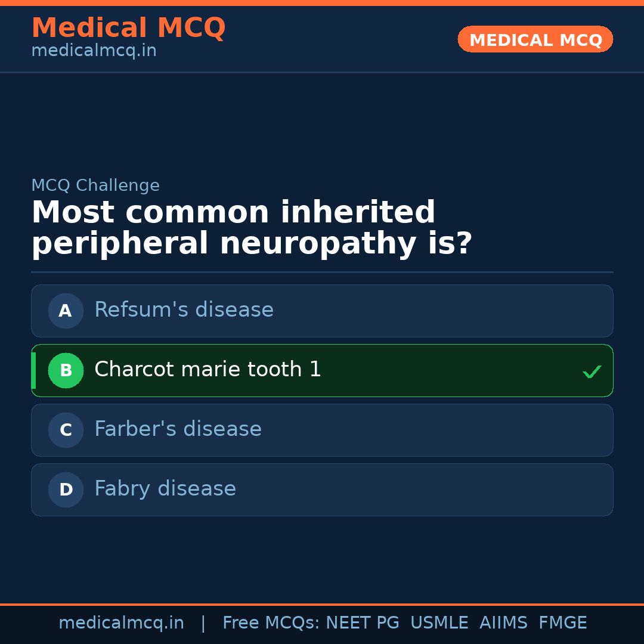Open the FMGE section
Screen dimensions: 644x644
coord(562,622)
